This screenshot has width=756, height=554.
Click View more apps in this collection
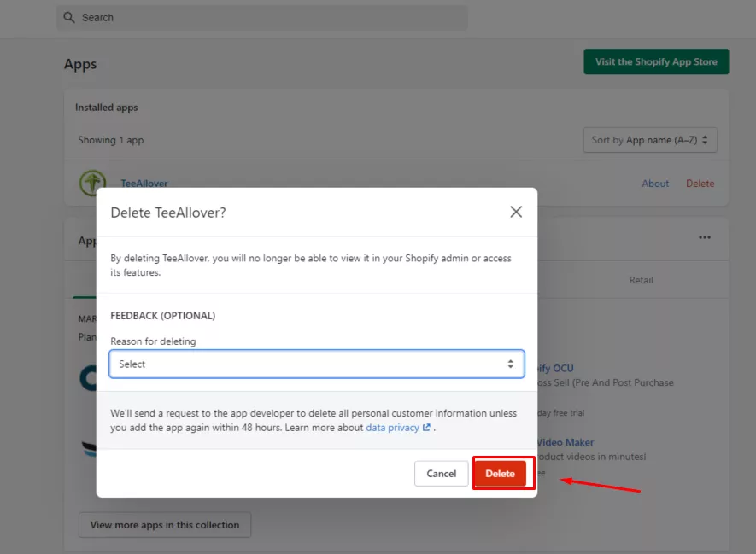(165, 525)
